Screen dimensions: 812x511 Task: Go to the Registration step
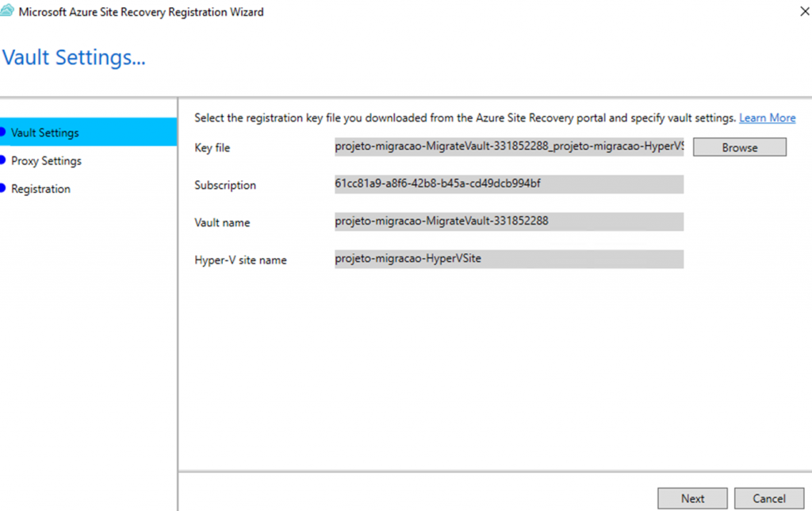click(x=40, y=189)
